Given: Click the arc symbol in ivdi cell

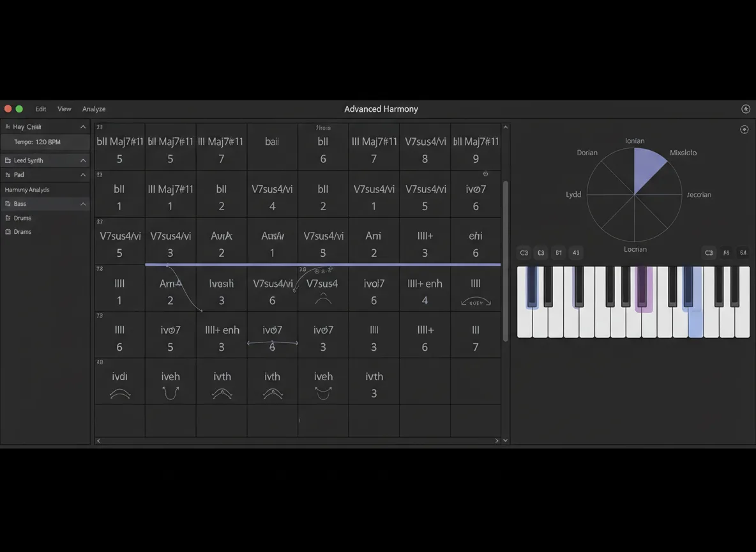Looking at the screenshot, I should [119, 394].
